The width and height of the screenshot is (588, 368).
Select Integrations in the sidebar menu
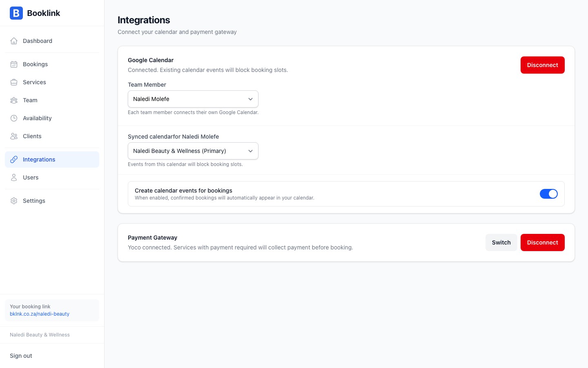[39, 159]
